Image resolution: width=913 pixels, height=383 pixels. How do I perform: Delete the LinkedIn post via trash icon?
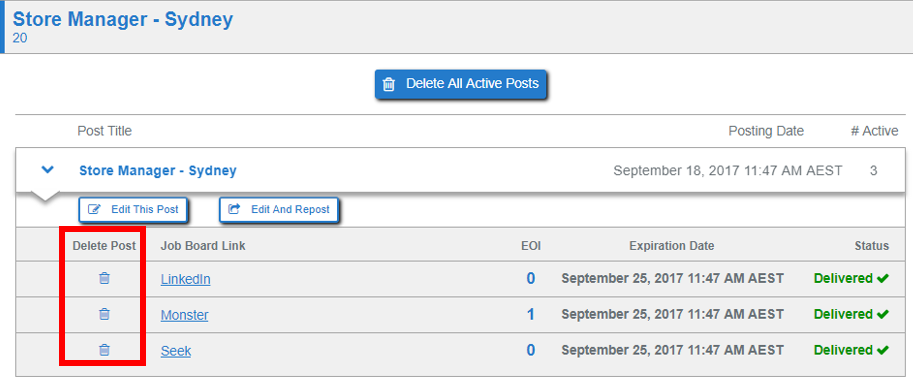[x=104, y=278]
